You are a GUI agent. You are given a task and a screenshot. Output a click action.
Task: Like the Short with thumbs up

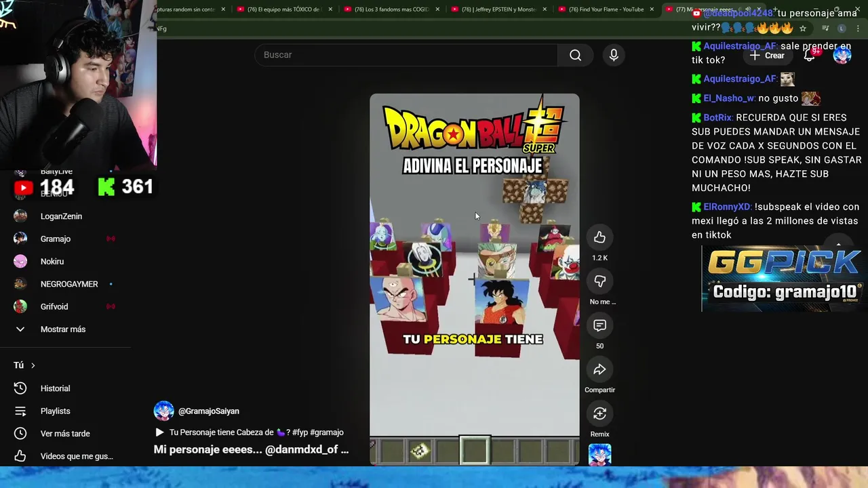[x=599, y=237]
